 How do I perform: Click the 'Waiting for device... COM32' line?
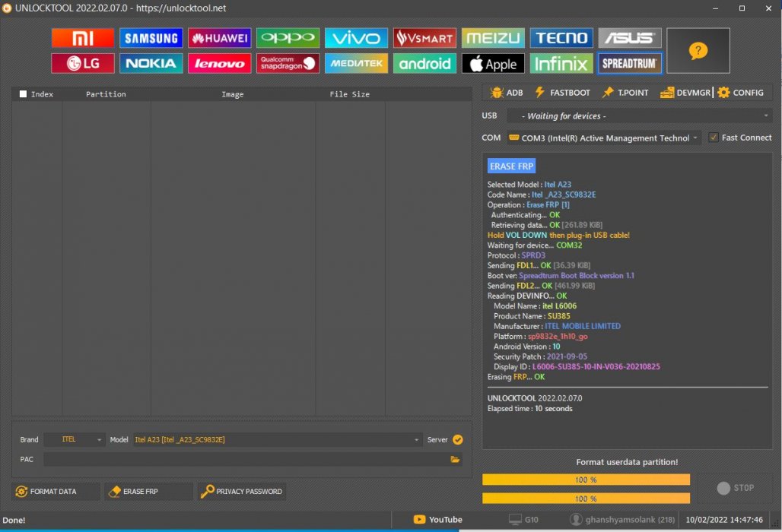(535, 245)
